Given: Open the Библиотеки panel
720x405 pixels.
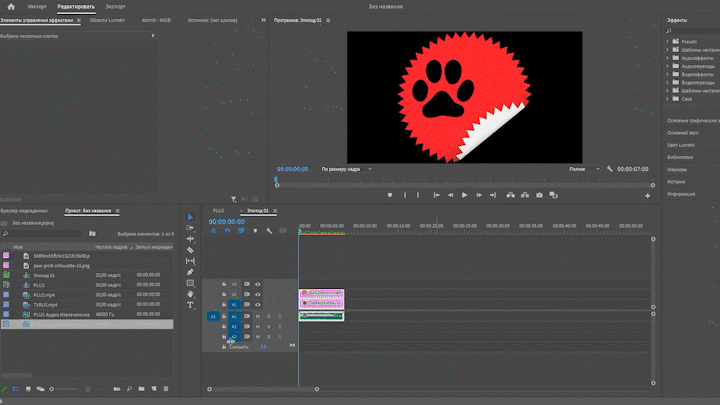Looking at the screenshot, I should (680, 157).
